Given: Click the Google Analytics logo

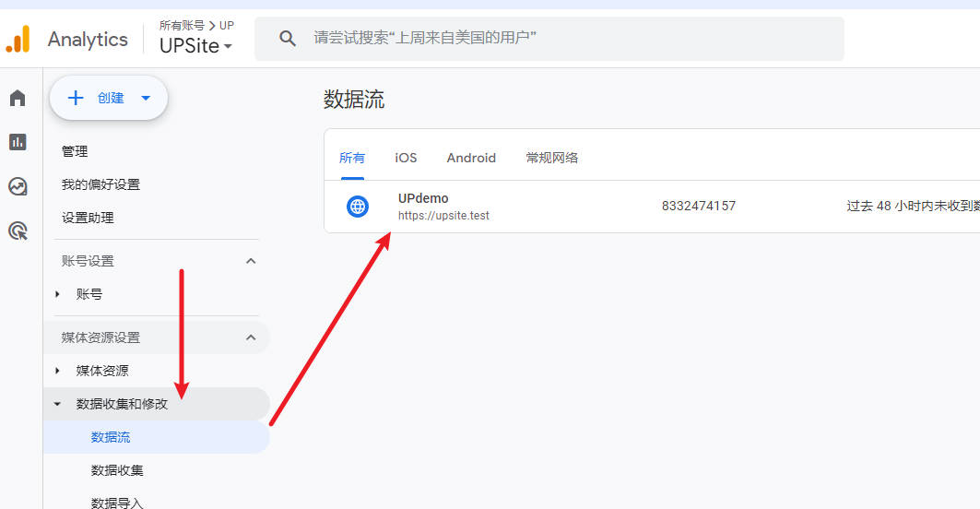Looking at the screenshot, I should click(x=18, y=40).
